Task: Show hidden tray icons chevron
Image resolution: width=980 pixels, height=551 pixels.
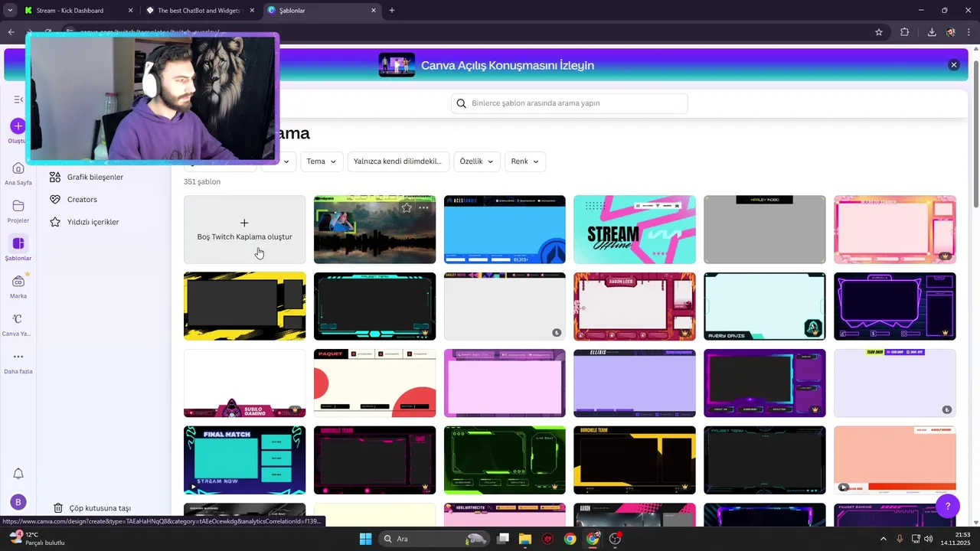Action: [x=884, y=539]
